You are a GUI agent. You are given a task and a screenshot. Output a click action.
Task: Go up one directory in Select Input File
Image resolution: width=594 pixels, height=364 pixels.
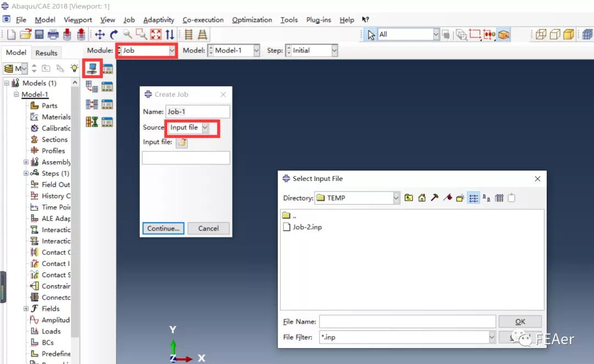point(409,198)
